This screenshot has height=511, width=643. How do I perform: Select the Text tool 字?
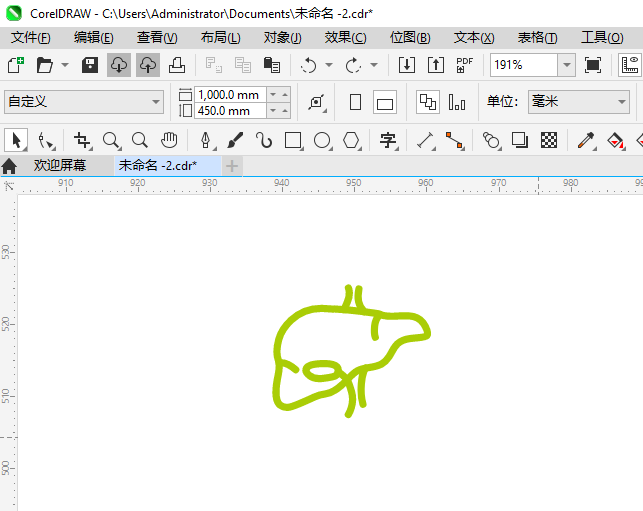coord(388,140)
